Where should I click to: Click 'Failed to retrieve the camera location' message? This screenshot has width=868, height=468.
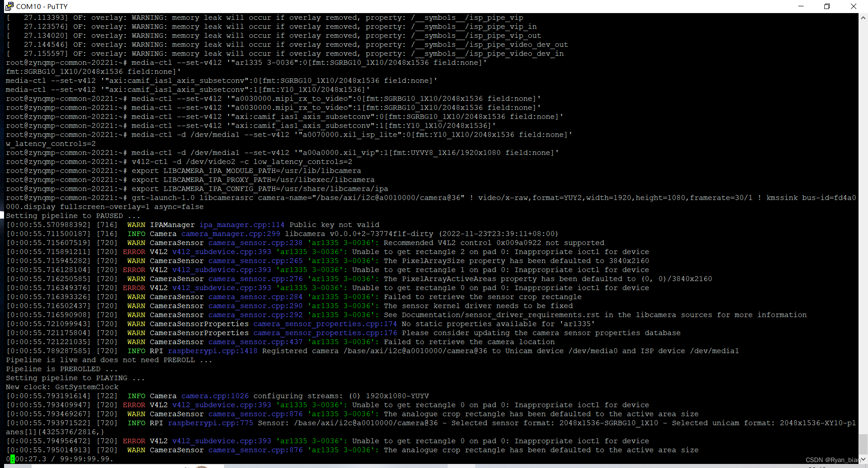[469, 342]
